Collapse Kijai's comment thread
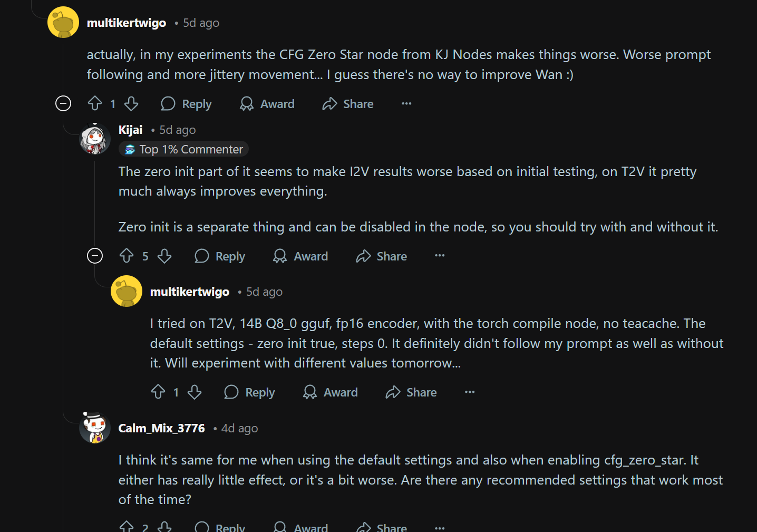 tap(95, 256)
